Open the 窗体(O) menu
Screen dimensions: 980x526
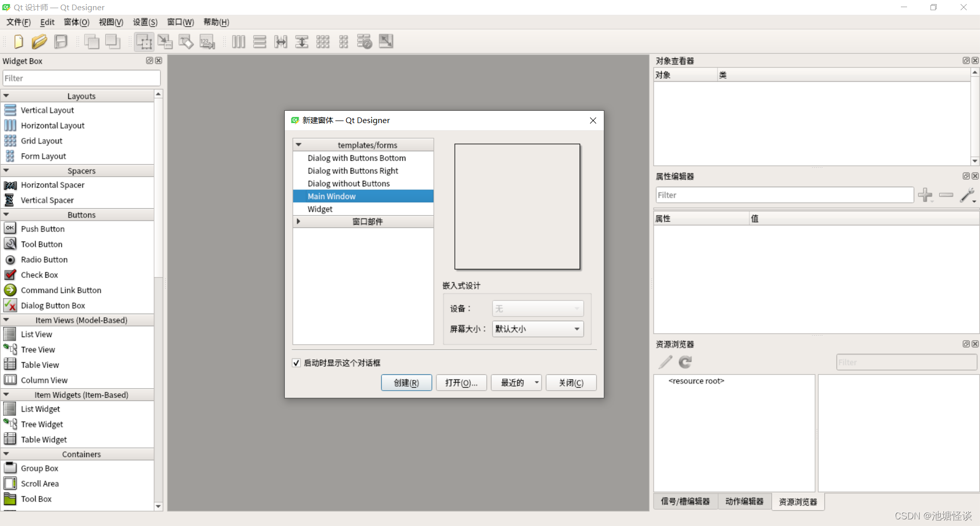tap(77, 22)
